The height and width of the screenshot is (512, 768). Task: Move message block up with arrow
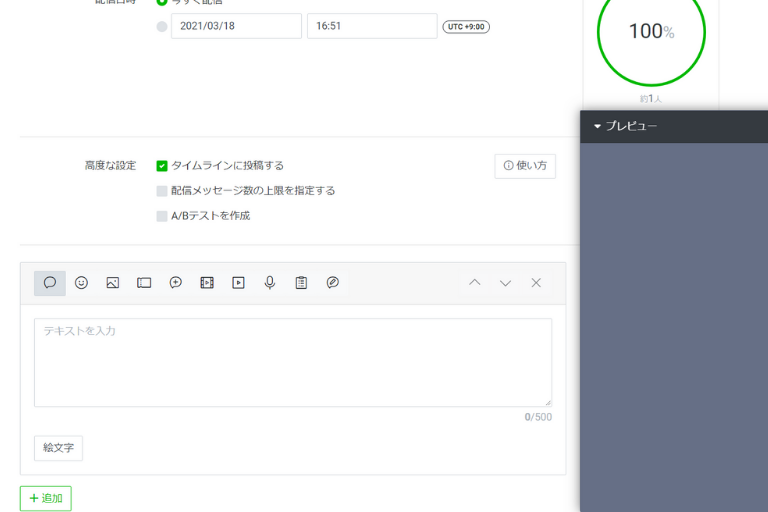(475, 283)
